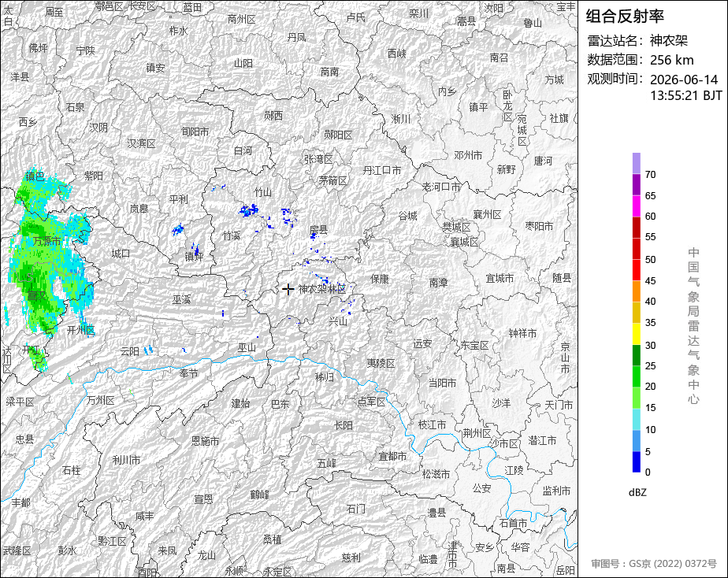This screenshot has width=728, height=578.
Task: Click the 汉滨区 label on the map
Action: [x=141, y=144]
